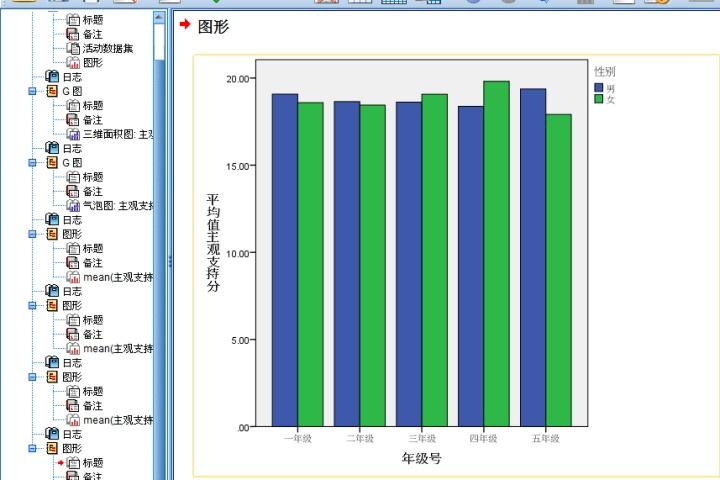Select the 二年级 x-axis label
Viewport: 720px width, 480px height.
[360, 438]
